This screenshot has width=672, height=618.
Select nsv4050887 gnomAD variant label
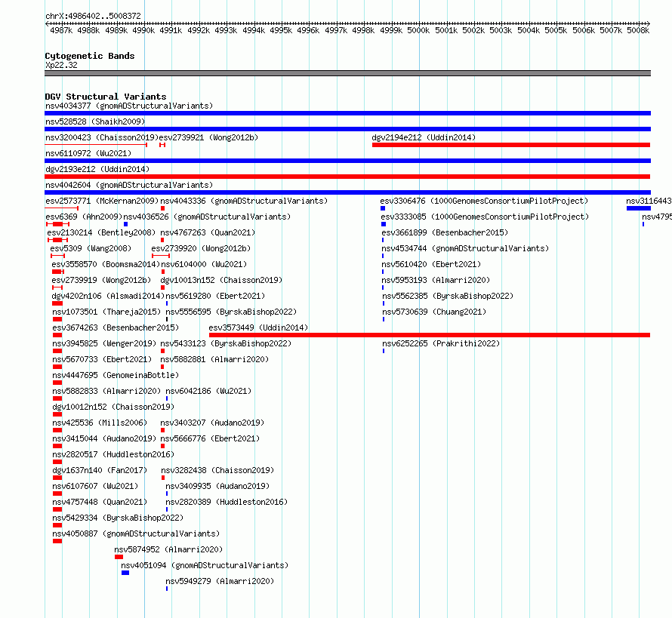click(x=136, y=533)
